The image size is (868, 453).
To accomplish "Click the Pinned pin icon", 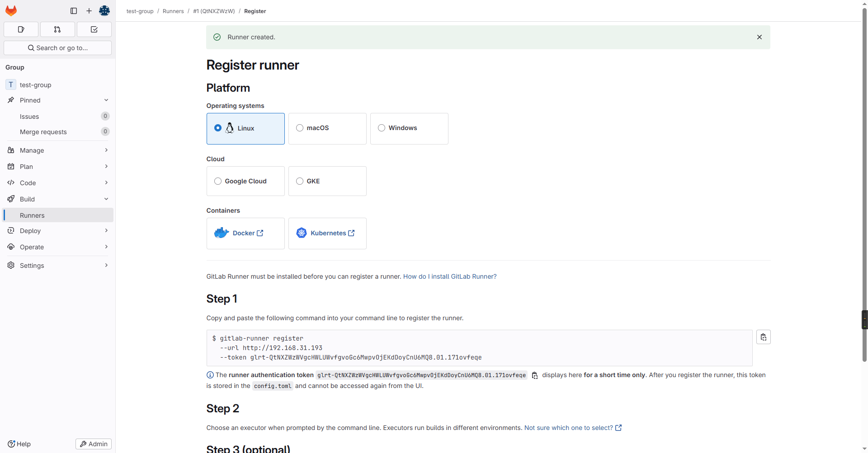I will [11, 100].
